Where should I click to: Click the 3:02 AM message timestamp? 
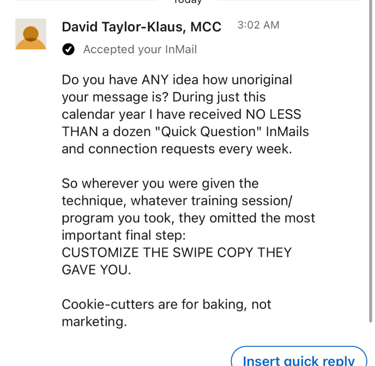258,25
